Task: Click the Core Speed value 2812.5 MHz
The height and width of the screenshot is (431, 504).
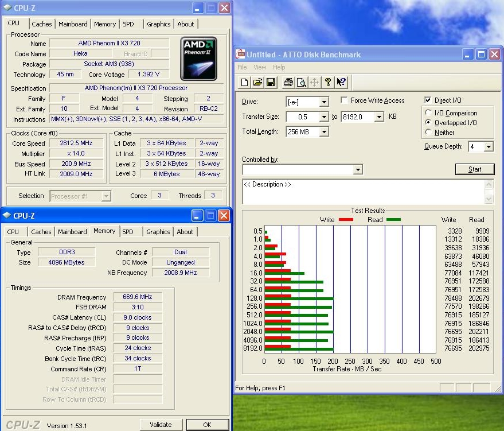Action: 76,143
